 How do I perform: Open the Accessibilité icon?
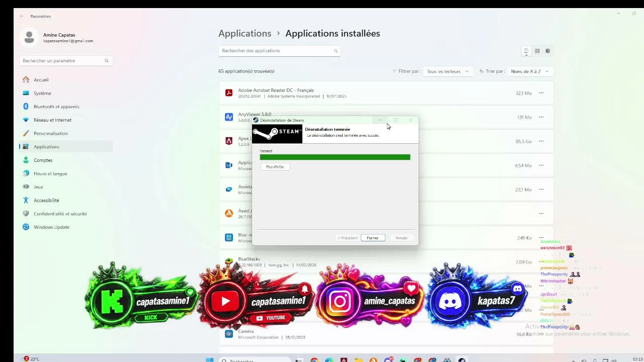click(26, 200)
